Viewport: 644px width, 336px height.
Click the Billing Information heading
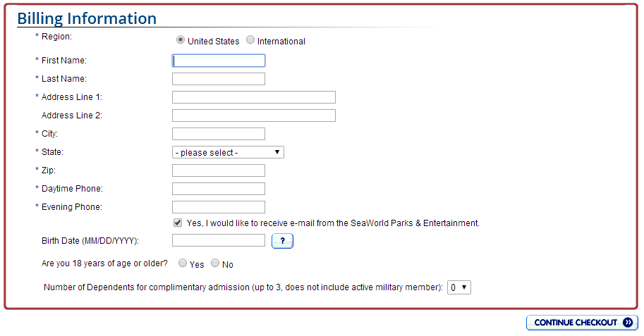[87, 18]
